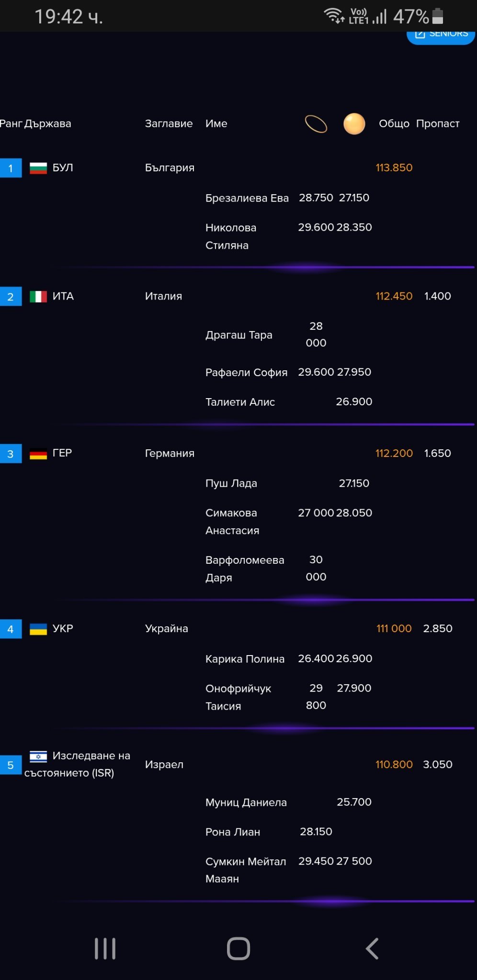Select the Германия team title
This screenshot has width=477, height=980.
click(x=170, y=453)
